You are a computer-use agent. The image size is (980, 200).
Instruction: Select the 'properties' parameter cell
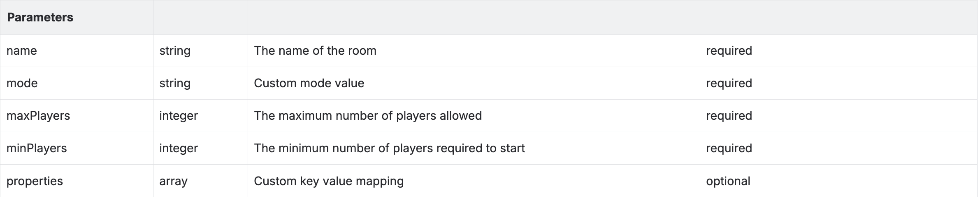coord(35,181)
